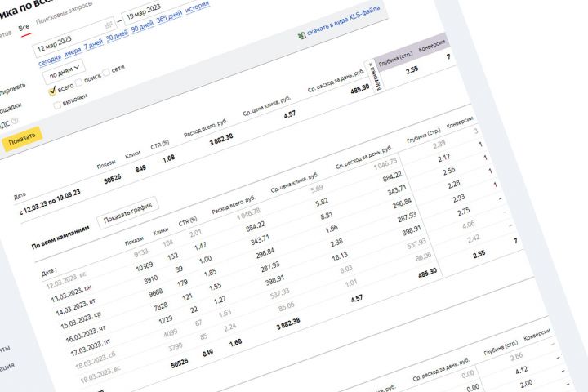This screenshot has width=588, height=392.
Task: Switch to the Все tab
Action: point(24,28)
